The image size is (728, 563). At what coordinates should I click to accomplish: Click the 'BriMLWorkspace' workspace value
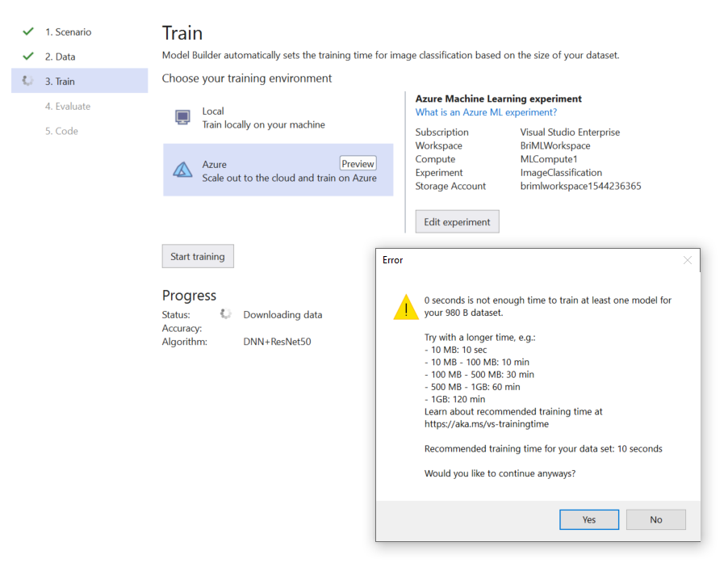555,145
